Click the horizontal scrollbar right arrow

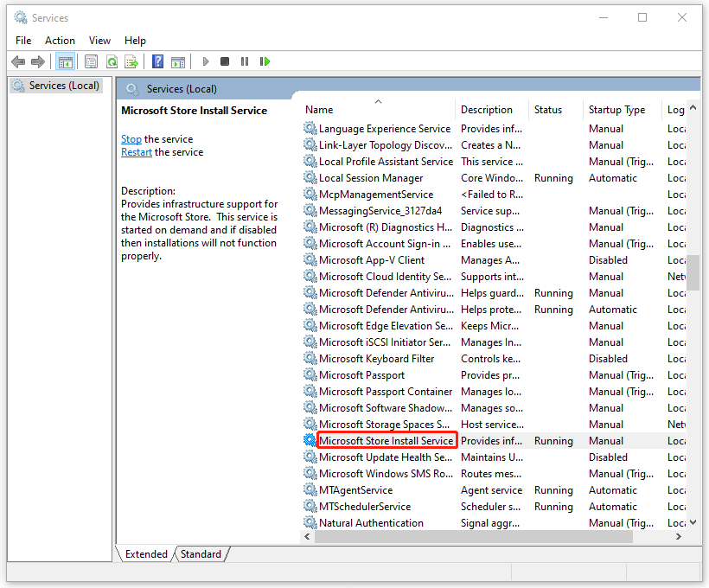(x=679, y=536)
